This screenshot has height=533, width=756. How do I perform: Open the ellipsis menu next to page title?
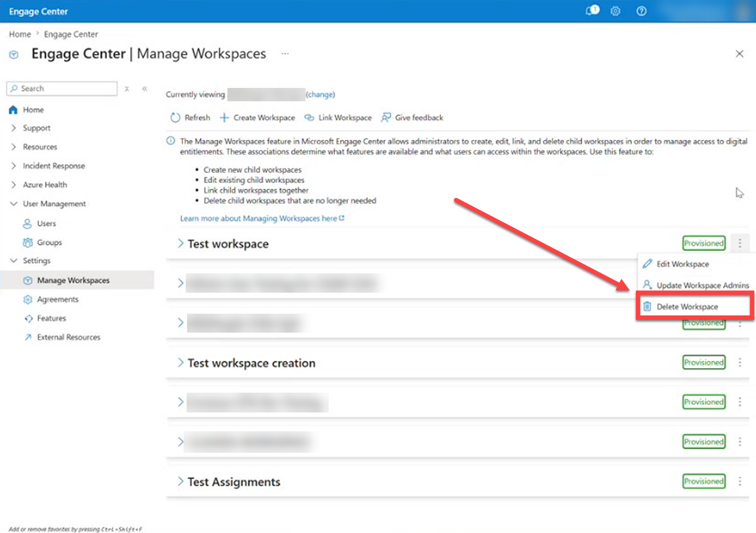[x=285, y=54]
